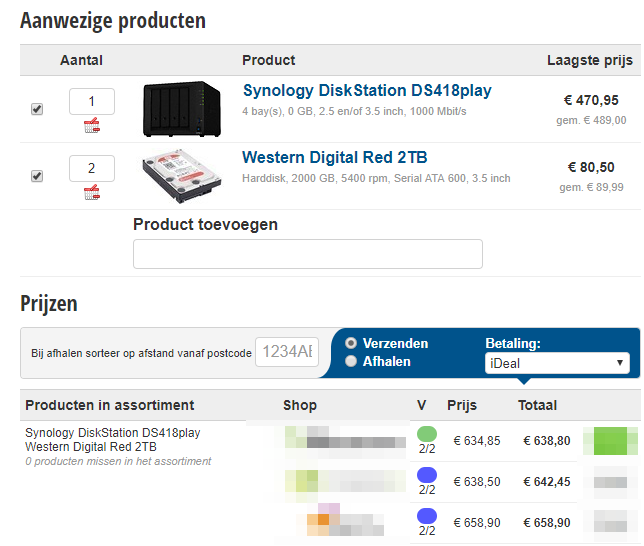Select the Afhalen radio option
Image resolution: width=644 pixels, height=546 pixels.
click(x=351, y=361)
